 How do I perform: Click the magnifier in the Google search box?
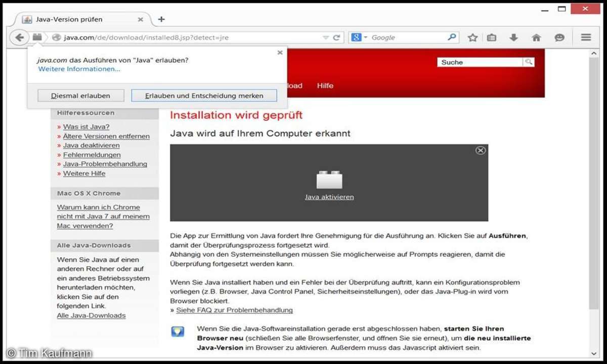click(452, 37)
